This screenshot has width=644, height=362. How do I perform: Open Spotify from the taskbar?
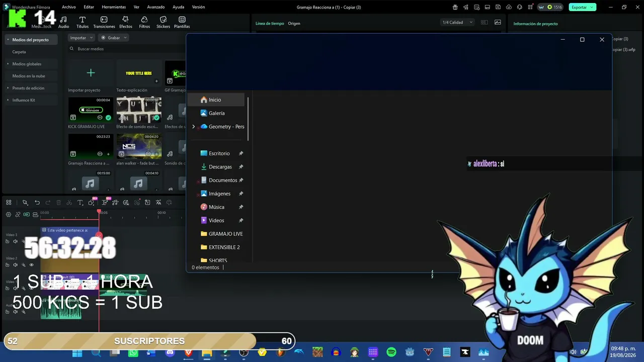pos(391,352)
